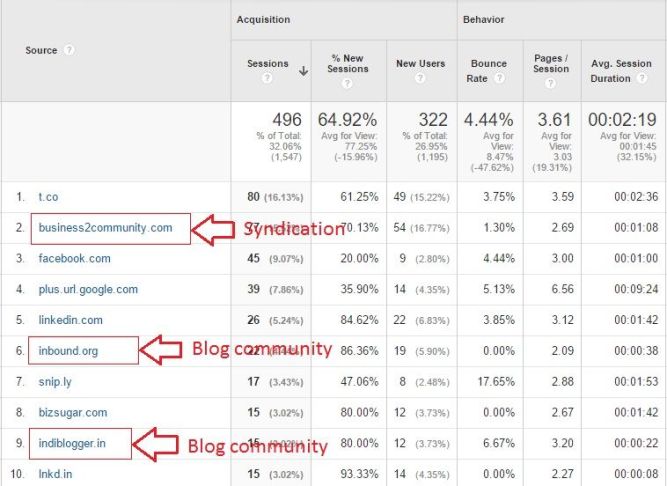This screenshot has width=667, height=486.
Task: Open the facebook.com source link
Action: tap(74, 259)
